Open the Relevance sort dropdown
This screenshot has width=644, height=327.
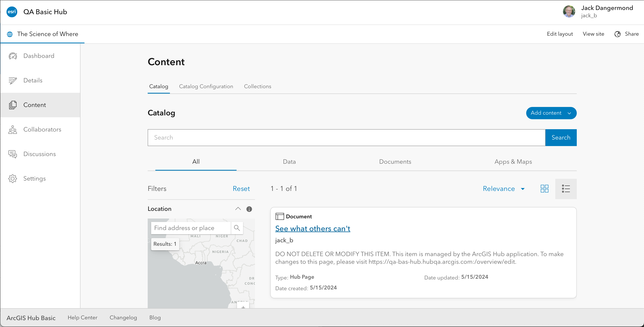[x=504, y=189]
